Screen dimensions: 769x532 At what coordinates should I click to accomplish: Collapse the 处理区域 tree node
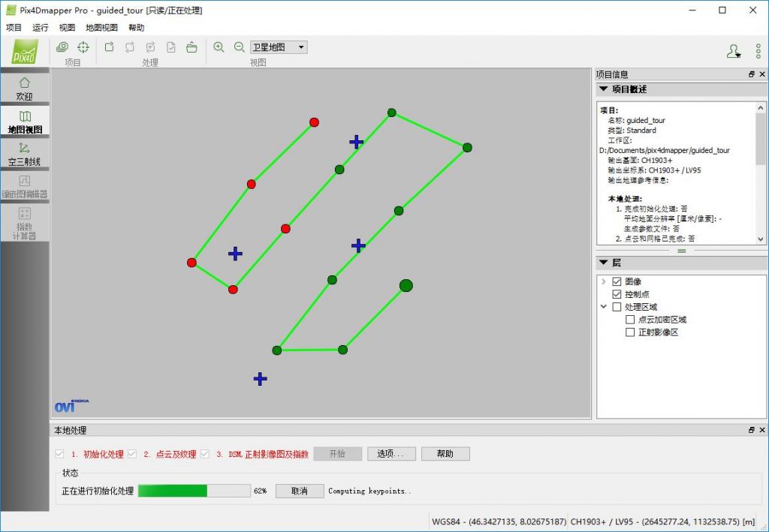[x=604, y=307]
